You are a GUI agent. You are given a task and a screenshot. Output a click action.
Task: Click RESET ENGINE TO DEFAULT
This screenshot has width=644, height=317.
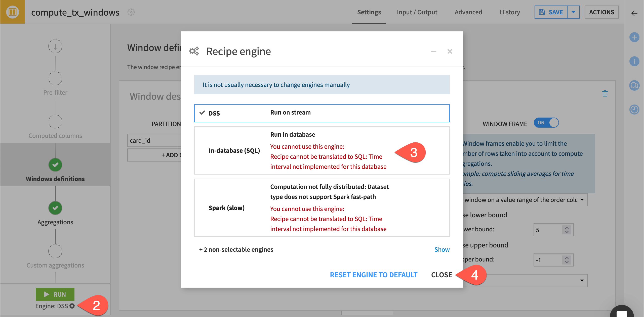374,275
